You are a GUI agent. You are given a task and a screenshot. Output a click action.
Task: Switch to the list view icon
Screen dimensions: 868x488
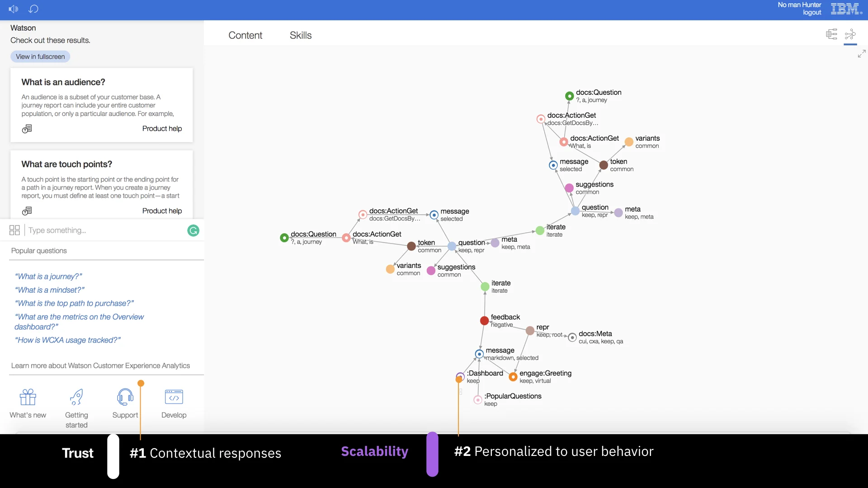click(831, 34)
